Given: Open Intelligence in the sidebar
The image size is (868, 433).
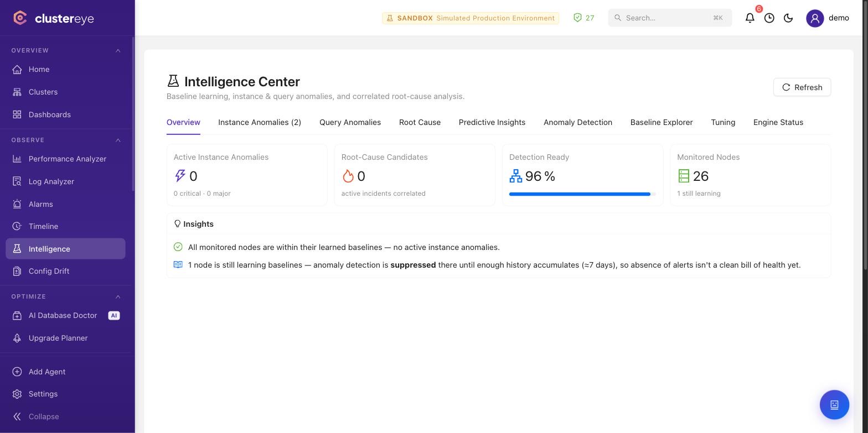Looking at the screenshot, I should [65, 249].
